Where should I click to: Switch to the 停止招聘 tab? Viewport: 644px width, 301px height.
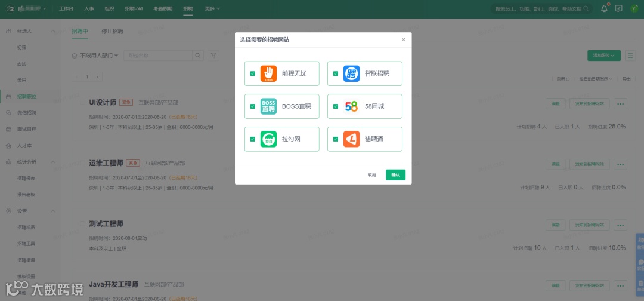click(x=113, y=31)
